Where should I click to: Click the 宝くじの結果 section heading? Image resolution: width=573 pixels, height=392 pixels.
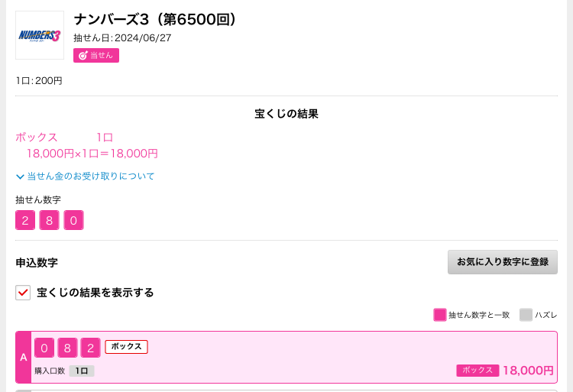[x=286, y=114]
